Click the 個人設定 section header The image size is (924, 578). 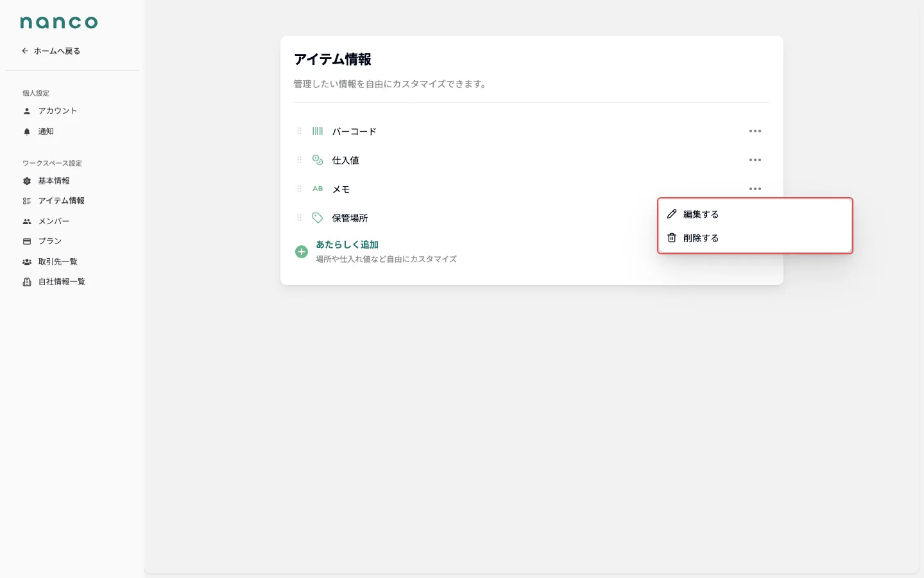point(36,93)
